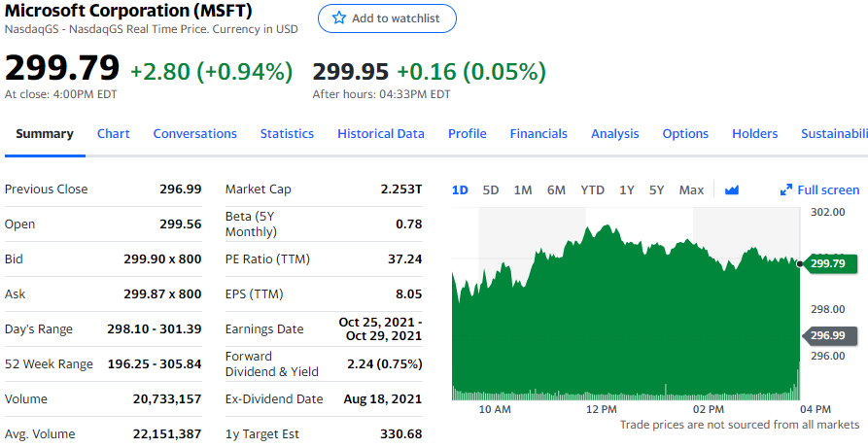Open the Chart tab
The height and width of the screenshot is (448, 868).
pos(114,133)
